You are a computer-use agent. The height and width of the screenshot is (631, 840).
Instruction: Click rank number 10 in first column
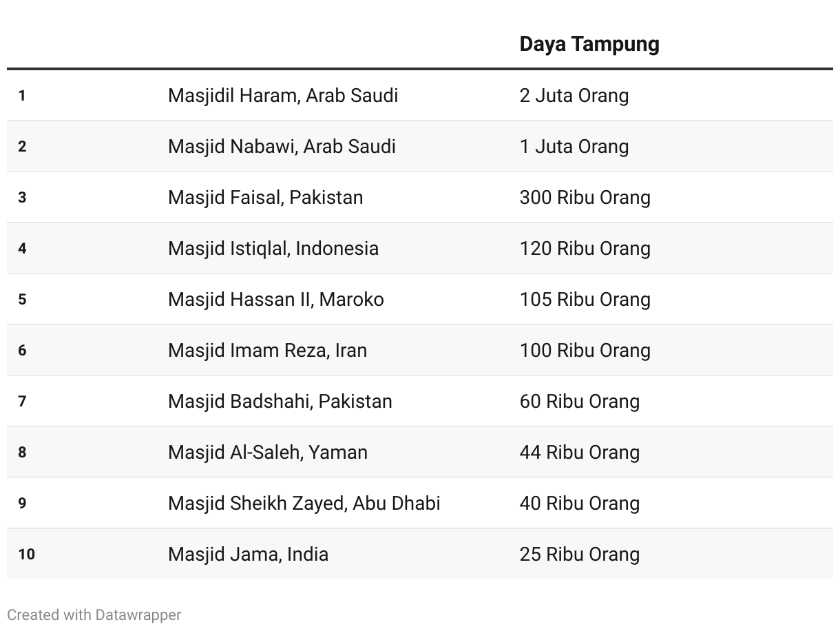click(26, 554)
